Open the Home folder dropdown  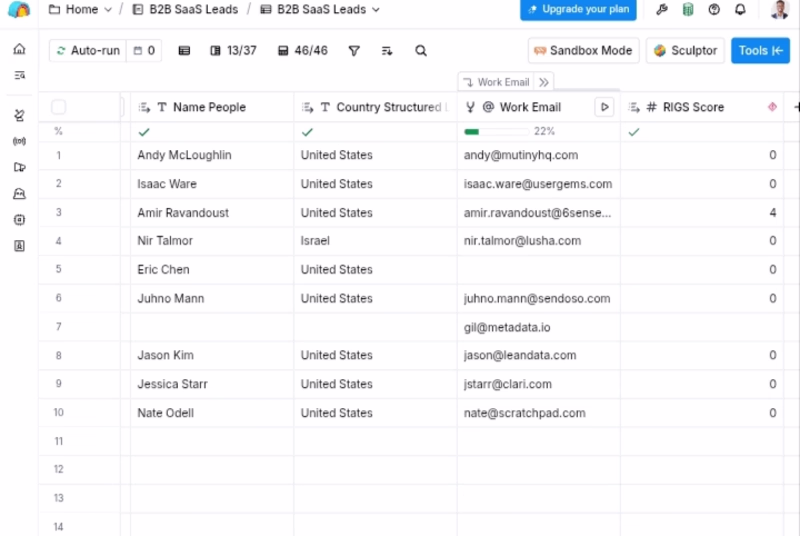[x=80, y=9]
